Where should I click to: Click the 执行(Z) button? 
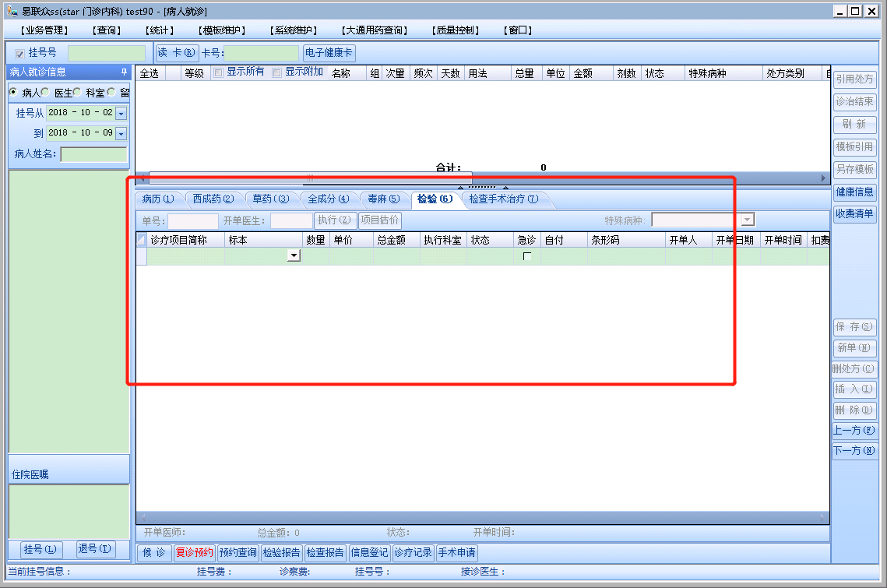pyautogui.click(x=335, y=220)
